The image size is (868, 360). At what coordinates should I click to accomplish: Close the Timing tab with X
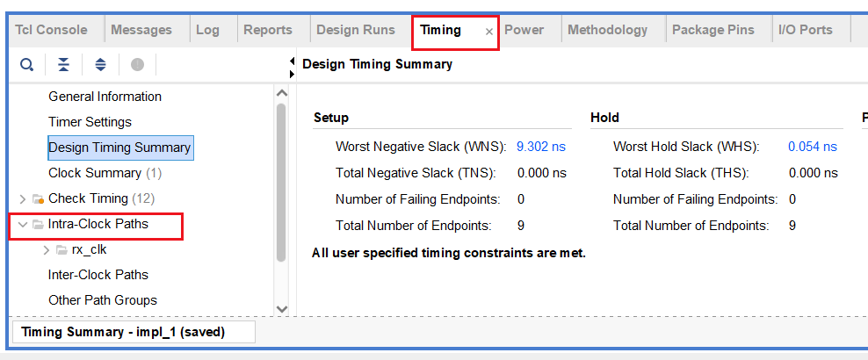[x=489, y=32]
